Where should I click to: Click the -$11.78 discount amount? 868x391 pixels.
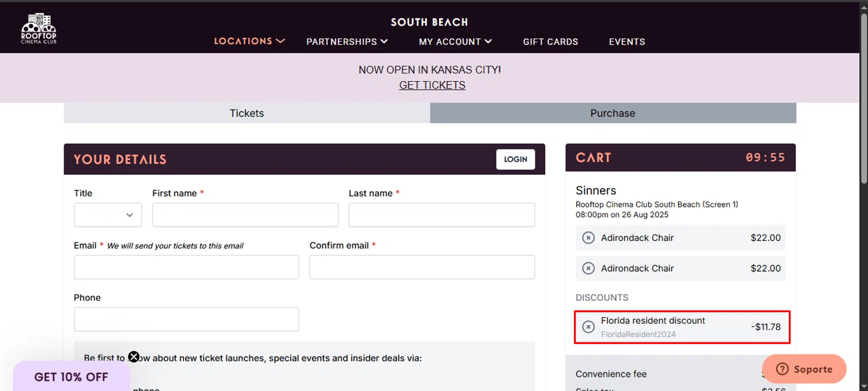coord(766,327)
